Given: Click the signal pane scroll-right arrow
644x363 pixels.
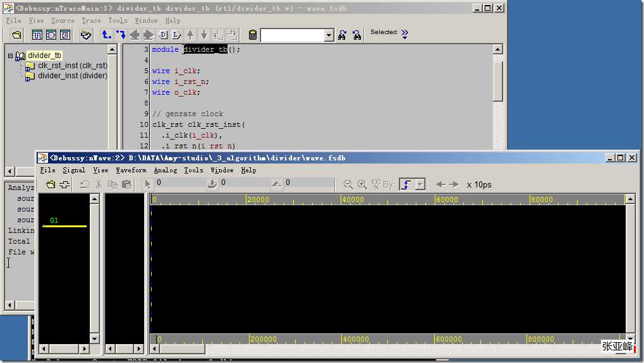Looking at the screenshot, I should [85, 349].
